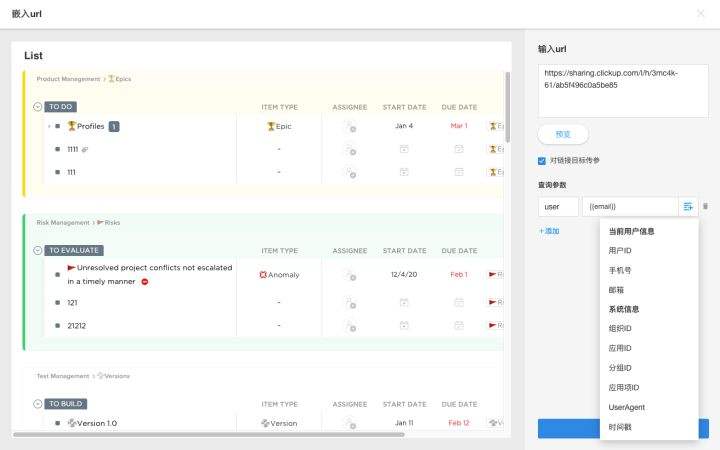Screen dimensions: 720x450
Task: Click the 预览 preview button
Action: point(563,134)
